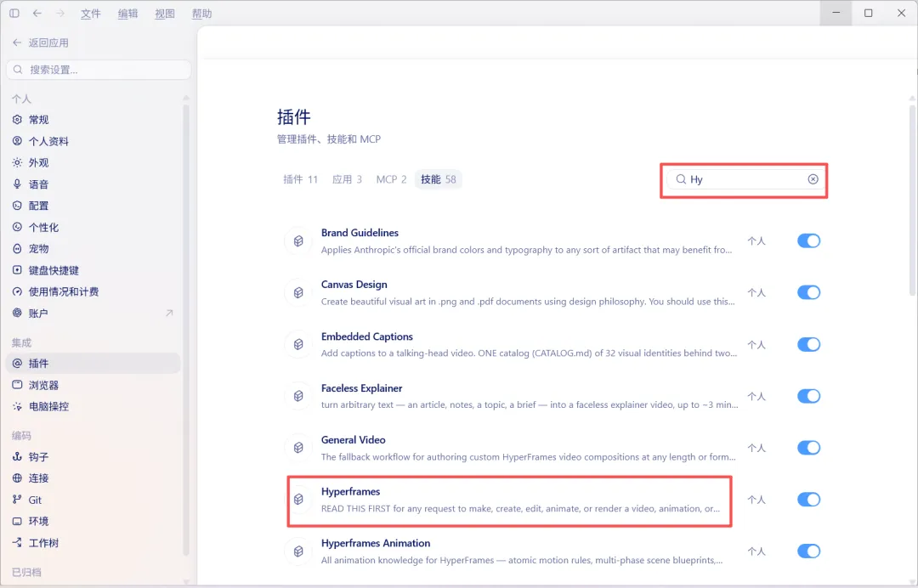
Task: Open the 常规 settings page
Action: [x=93, y=119]
